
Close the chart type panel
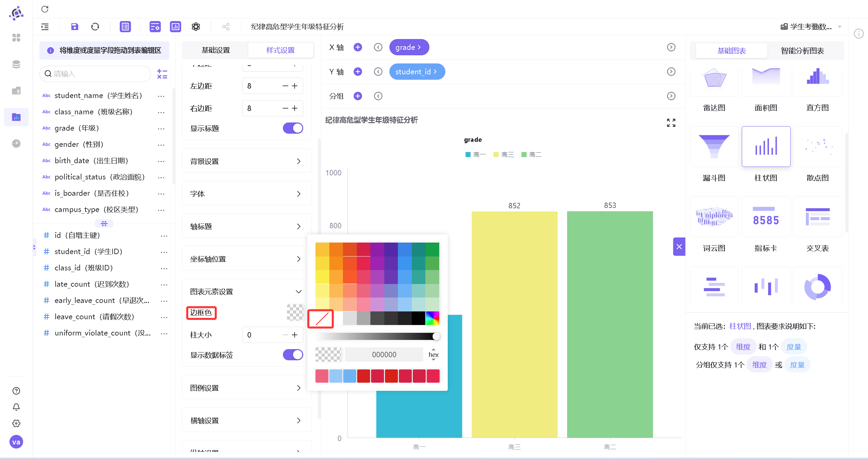(x=679, y=247)
